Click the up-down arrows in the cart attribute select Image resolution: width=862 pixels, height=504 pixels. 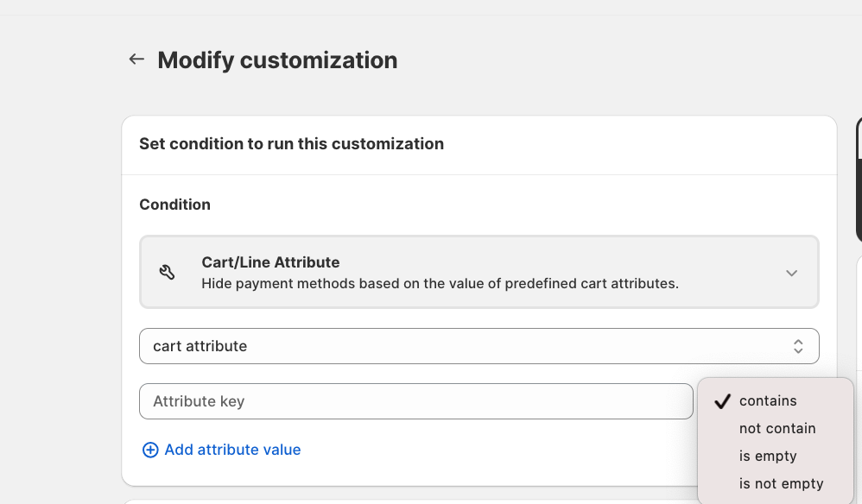[798, 346]
